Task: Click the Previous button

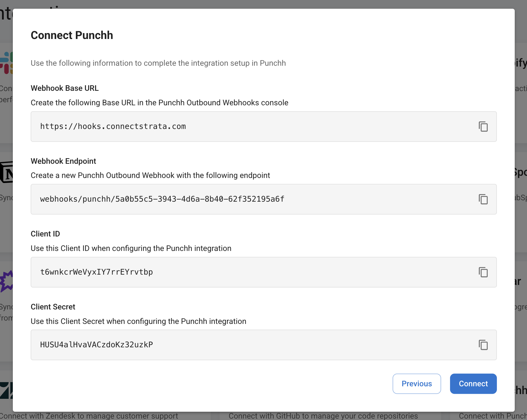Action: [417, 384]
